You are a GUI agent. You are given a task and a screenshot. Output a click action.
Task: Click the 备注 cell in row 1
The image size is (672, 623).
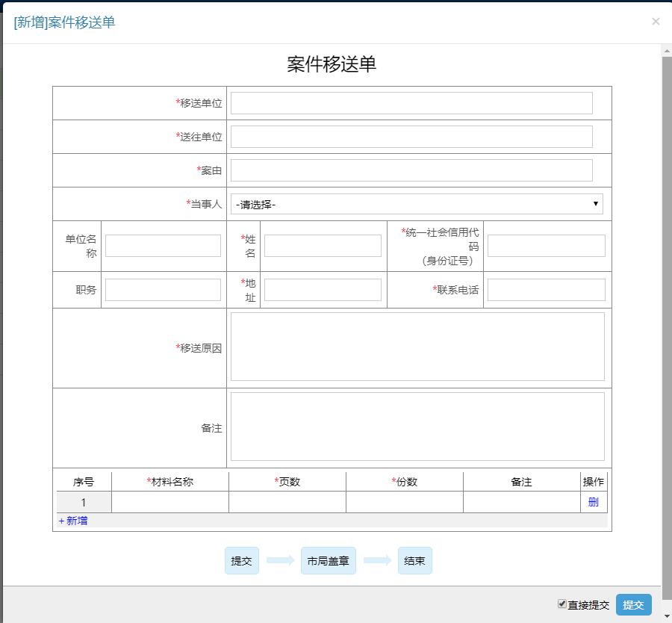(x=522, y=502)
